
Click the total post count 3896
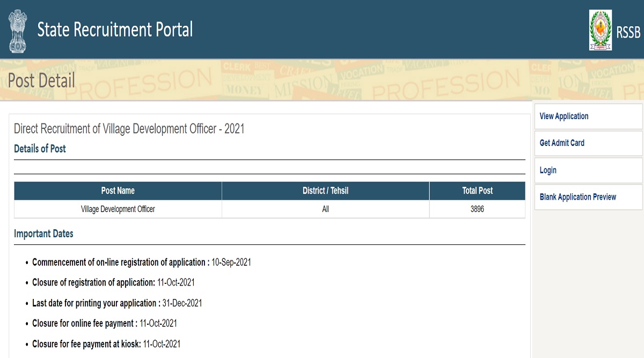click(x=477, y=209)
